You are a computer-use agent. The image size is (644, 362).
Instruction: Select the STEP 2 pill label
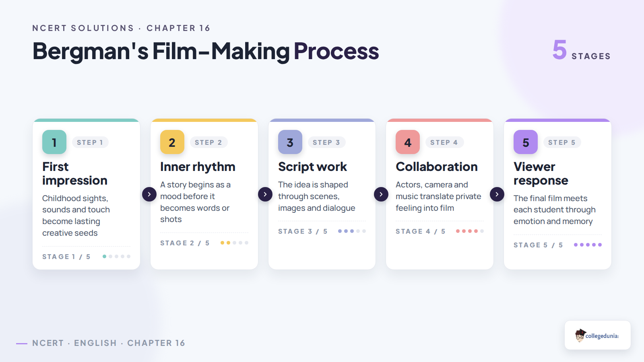[x=208, y=142]
